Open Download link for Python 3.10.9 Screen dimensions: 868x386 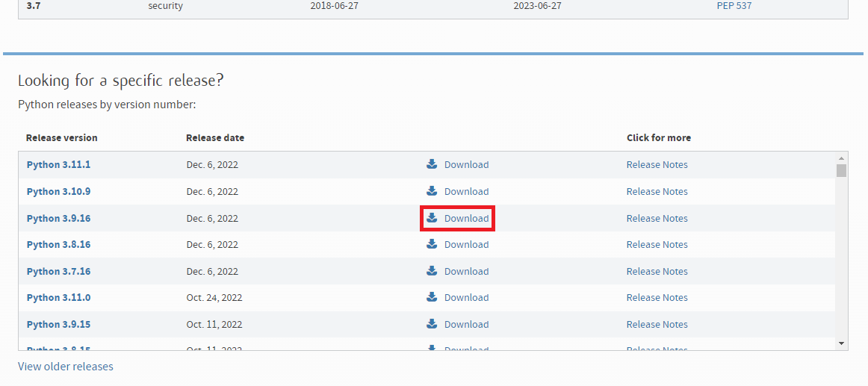tap(466, 191)
